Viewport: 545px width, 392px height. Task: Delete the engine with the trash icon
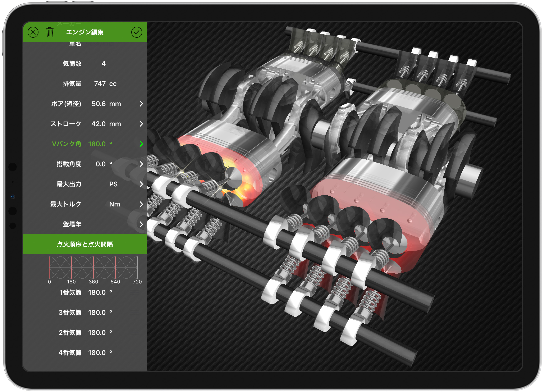50,32
